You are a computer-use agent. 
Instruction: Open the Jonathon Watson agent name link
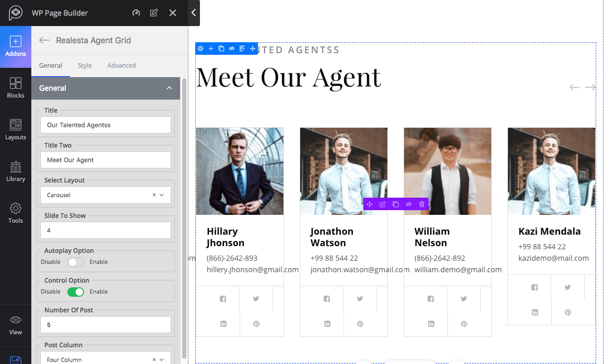point(332,237)
